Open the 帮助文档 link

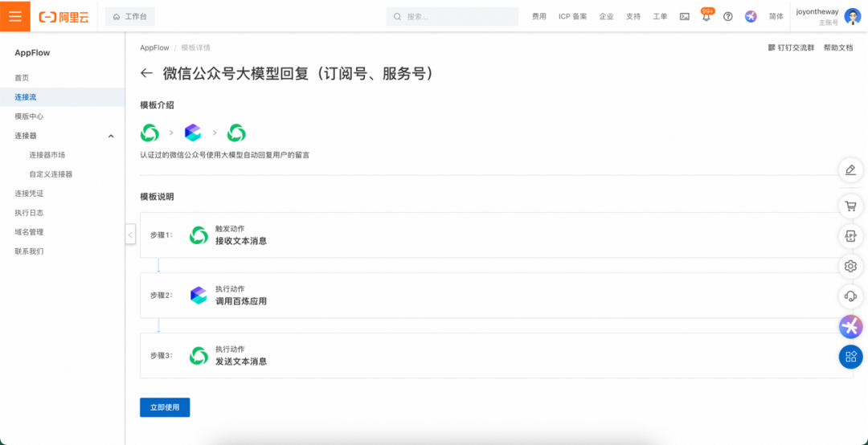[x=838, y=47]
